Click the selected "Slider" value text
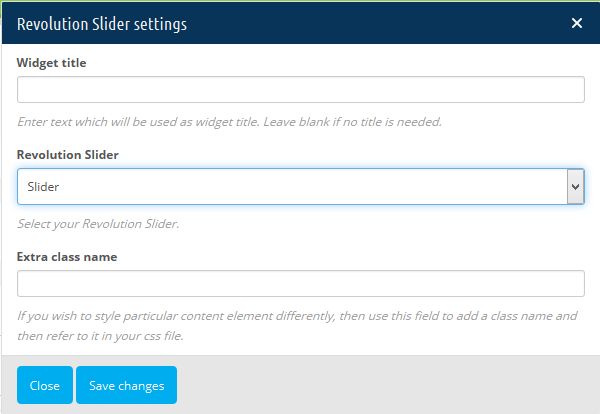This screenshot has height=414, width=600. tap(43, 187)
